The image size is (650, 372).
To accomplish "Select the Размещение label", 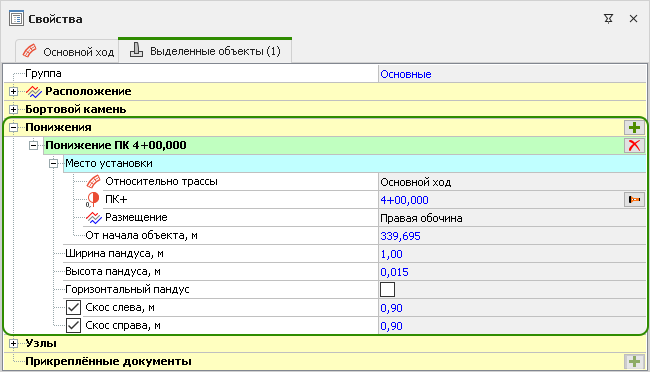I will pyautogui.click(x=136, y=217).
